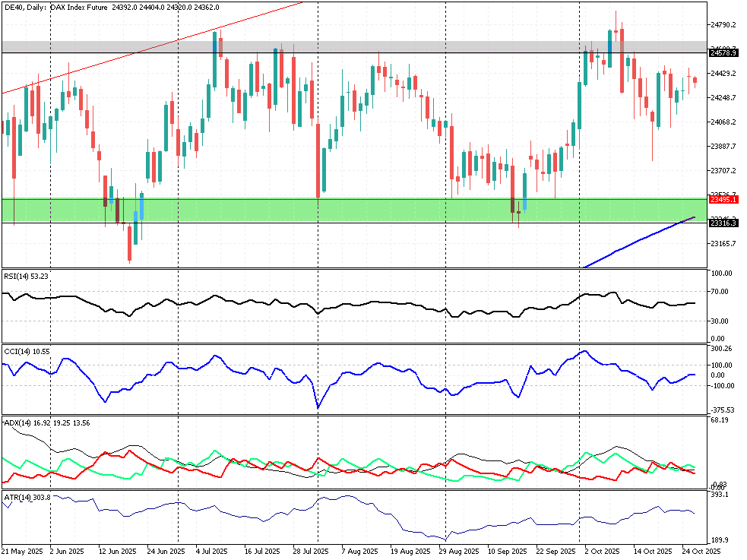The height and width of the screenshot is (560, 747).
Task: Click the 23316.3 price level tag
Action: pyautogui.click(x=721, y=223)
